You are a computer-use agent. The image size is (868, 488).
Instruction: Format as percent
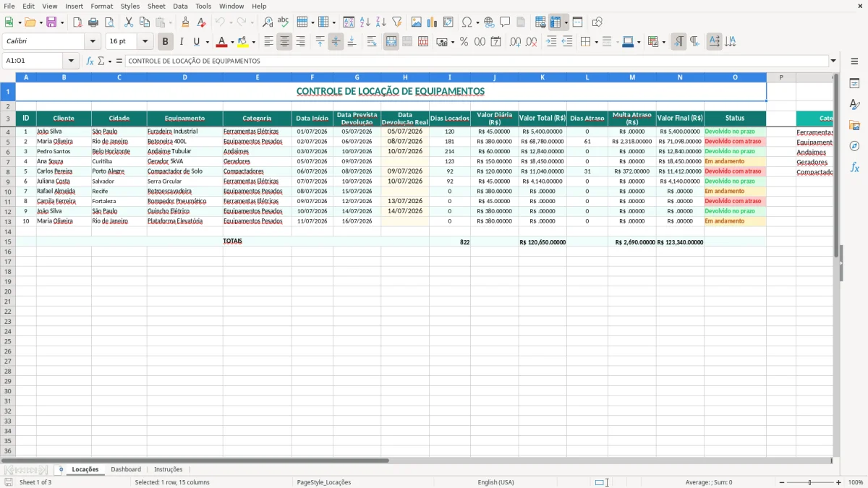click(x=464, y=42)
